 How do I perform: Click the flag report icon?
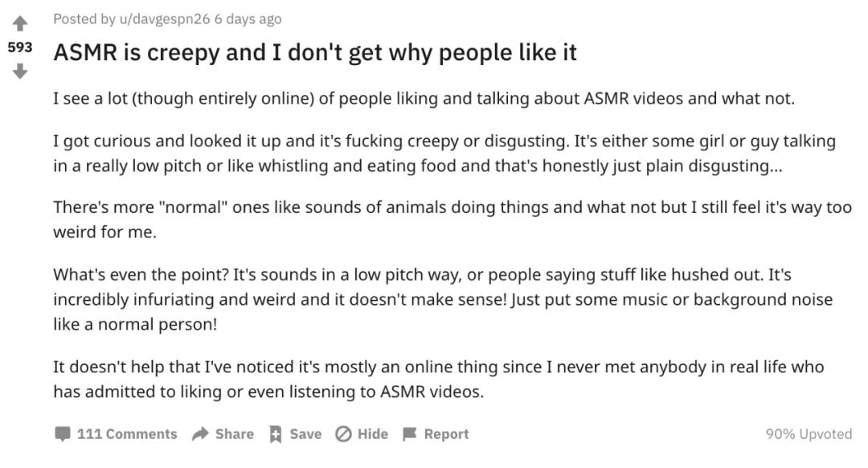point(410,434)
